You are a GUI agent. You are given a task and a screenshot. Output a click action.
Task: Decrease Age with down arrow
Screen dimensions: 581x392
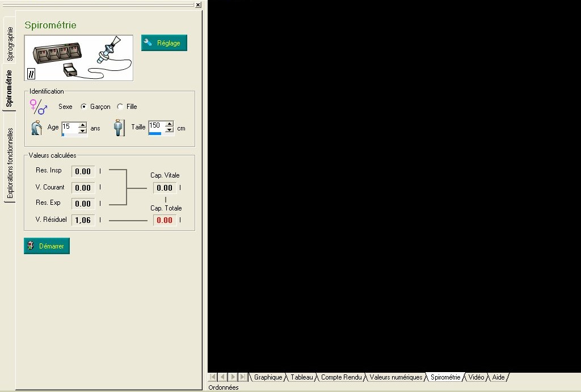[x=83, y=130]
